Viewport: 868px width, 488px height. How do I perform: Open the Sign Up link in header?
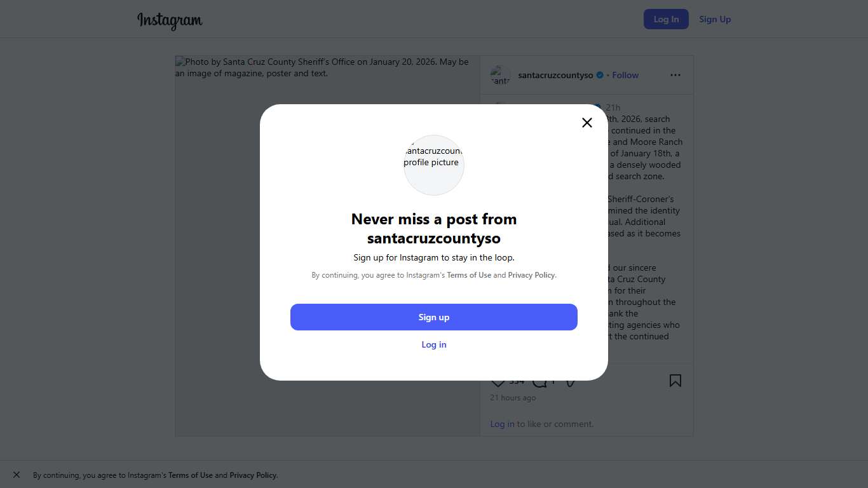pos(715,19)
